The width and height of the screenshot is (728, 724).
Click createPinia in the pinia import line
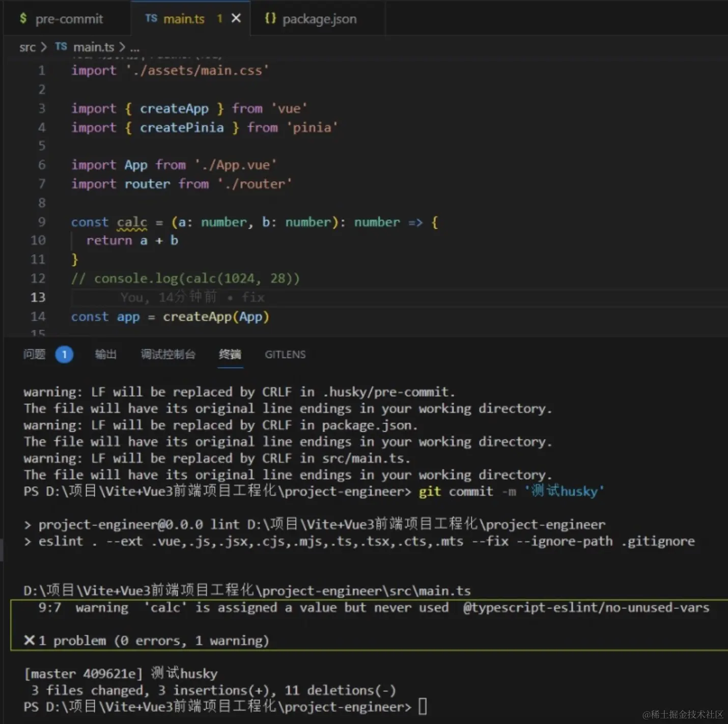(182, 127)
